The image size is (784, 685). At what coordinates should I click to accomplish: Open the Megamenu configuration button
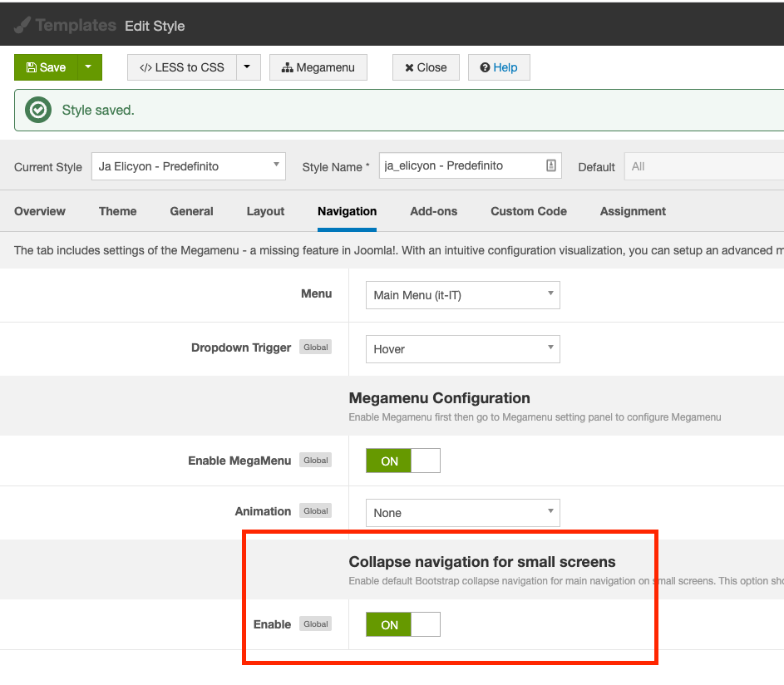(x=318, y=67)
